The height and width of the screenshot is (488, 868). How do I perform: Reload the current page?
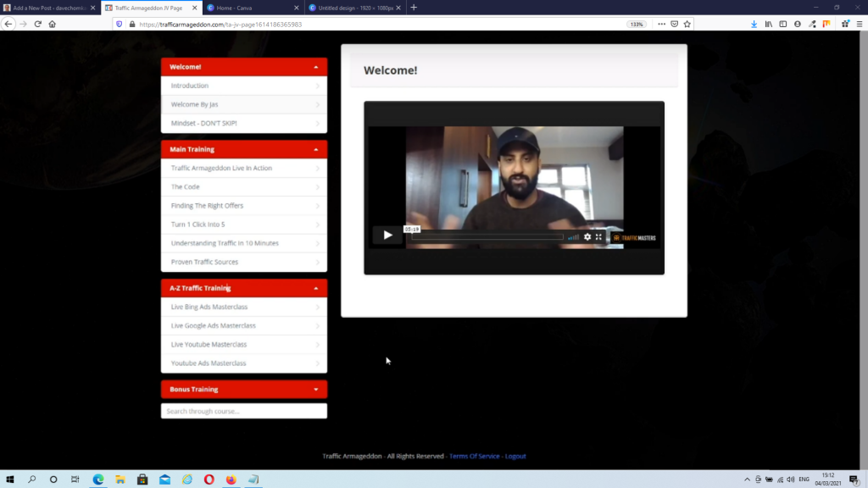(x=37, y=25)
